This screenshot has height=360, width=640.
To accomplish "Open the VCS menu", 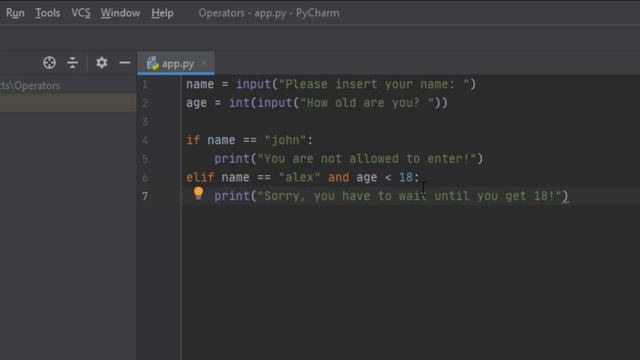I will (81, 13).
